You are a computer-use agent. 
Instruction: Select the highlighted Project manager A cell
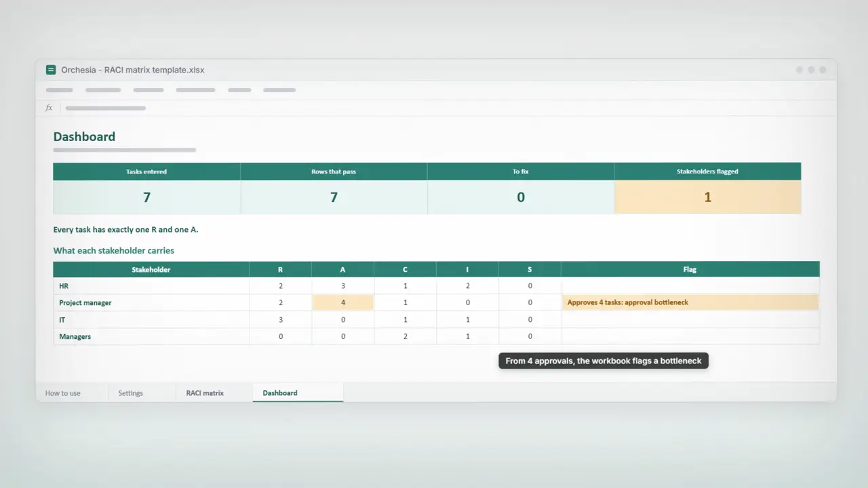(x=342, y=302)
